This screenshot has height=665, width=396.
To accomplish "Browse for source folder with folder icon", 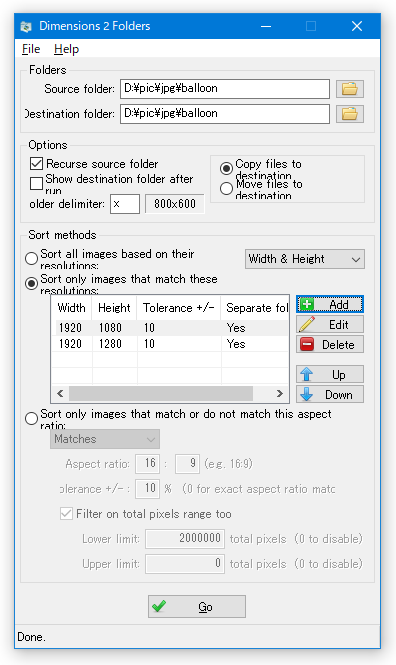I will (x=349, y=89).
